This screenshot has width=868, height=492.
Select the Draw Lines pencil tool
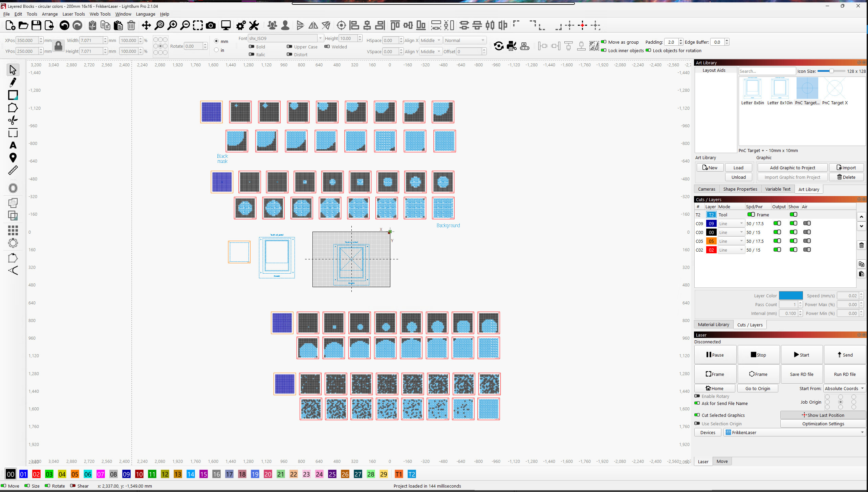coord(13,82)
